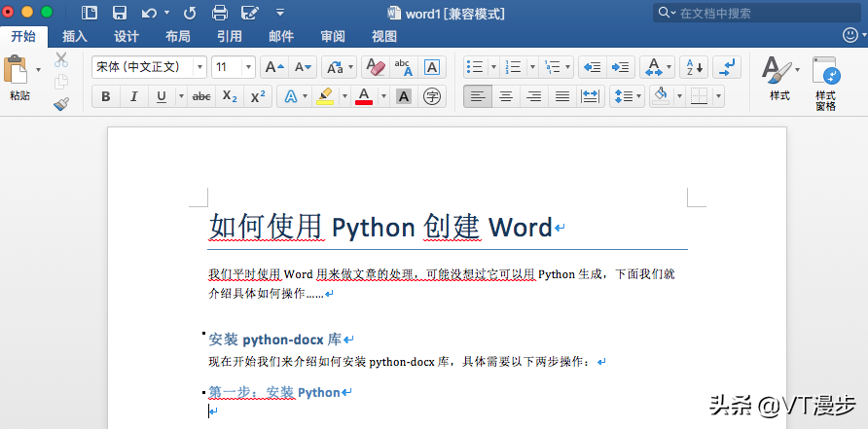868x429 pixels.
Task: Open the borders dropdown arrow
Action: click(x=718, y=97)
